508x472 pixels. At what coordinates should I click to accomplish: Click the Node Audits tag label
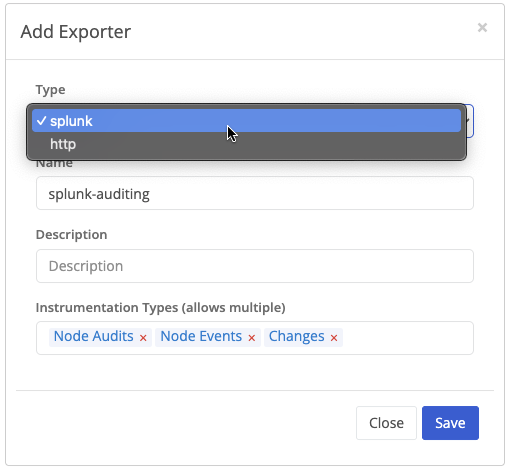[x=94, y=336]
